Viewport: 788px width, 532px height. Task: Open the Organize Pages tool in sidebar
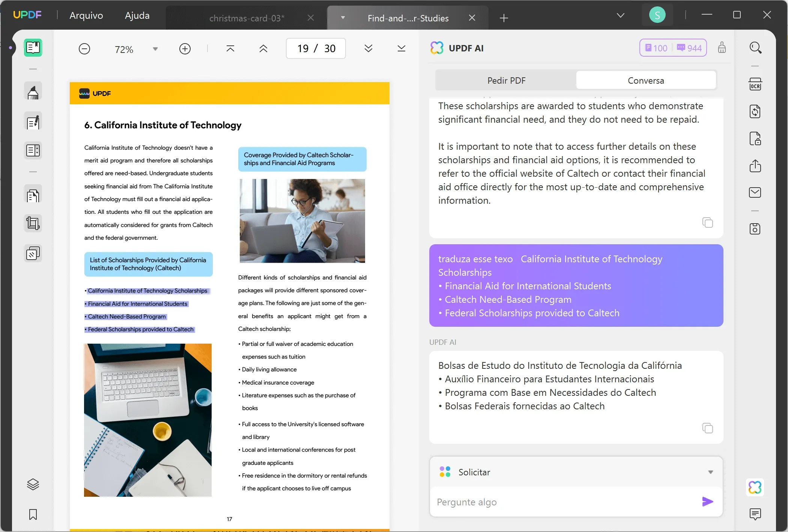pos(33,150)
